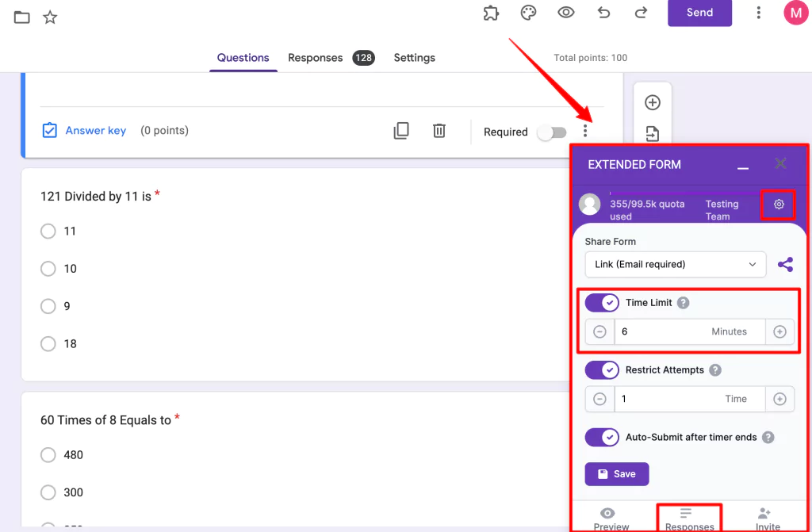Screen dimensions: 812x532
Task: Undo the last change
Action: click(x=603, y=13)
